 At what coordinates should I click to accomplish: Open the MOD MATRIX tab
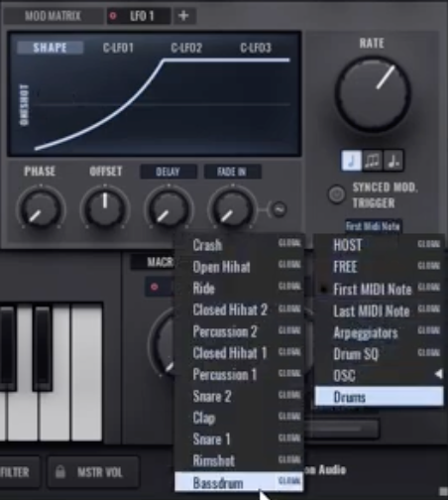point(53,16)
